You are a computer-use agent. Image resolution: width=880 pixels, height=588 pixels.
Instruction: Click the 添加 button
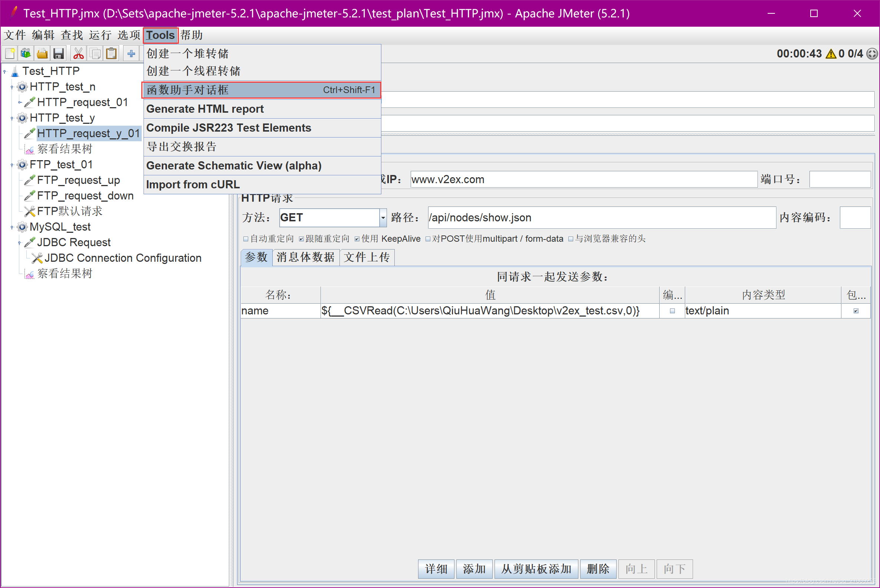[474, 569]
